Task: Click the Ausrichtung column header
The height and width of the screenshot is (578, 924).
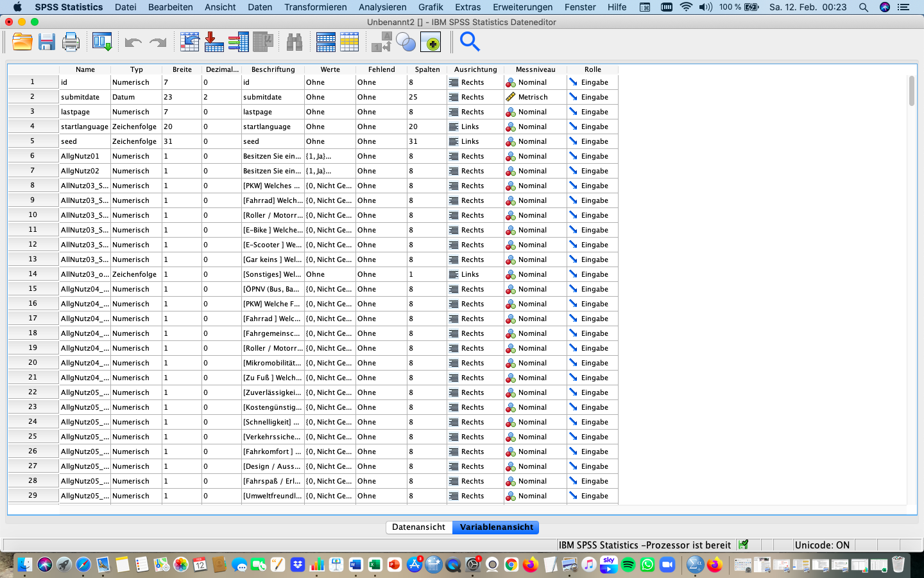Action: click(x=475, y=69)
